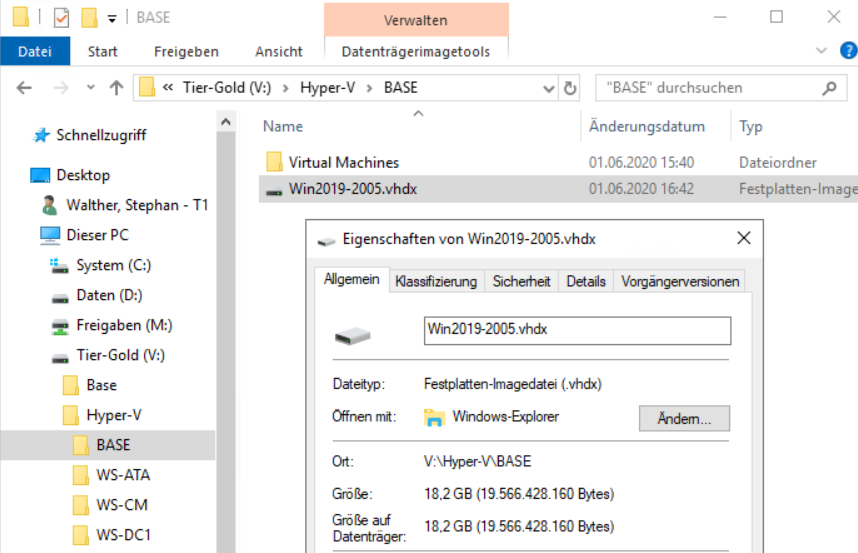The width and height of the screenshot is (858, 553).
Task: Open the WS-DC1 folder in the tree
Action: point(124,535)
